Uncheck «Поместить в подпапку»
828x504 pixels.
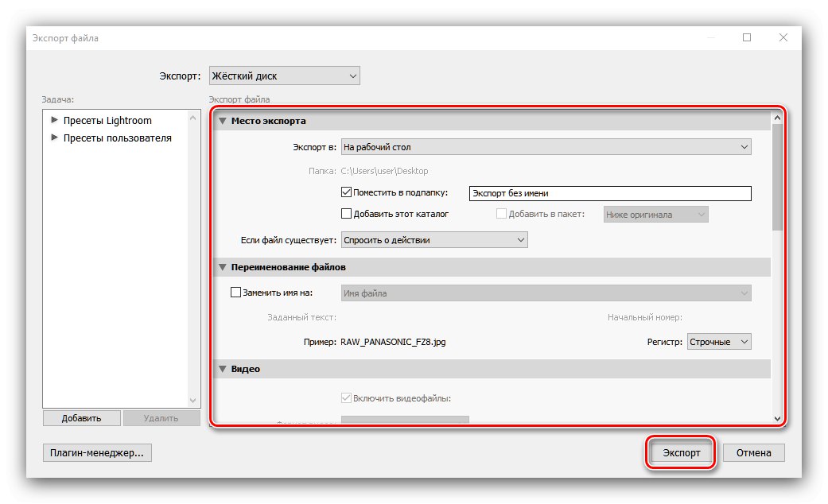click(x=346, y=191)
